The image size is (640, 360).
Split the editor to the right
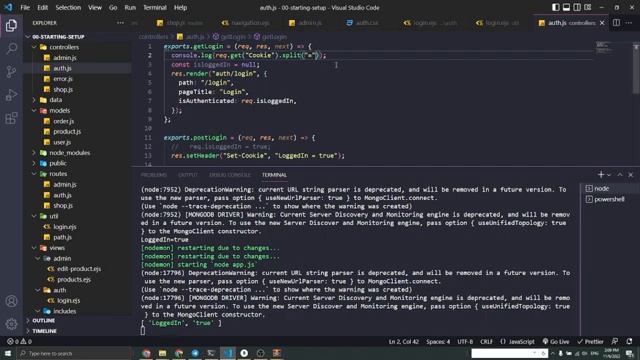tap(616, 23)
